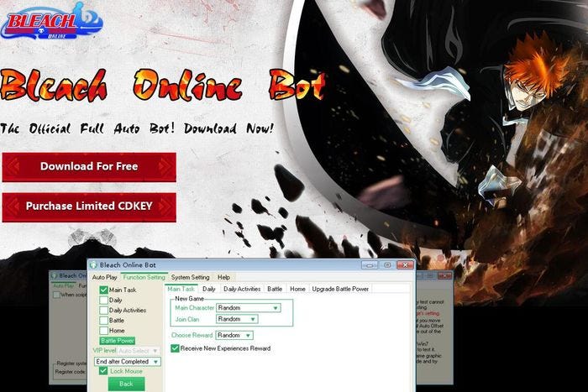
Task: Click the 'VIP level' label
Action: coord(104,350)
